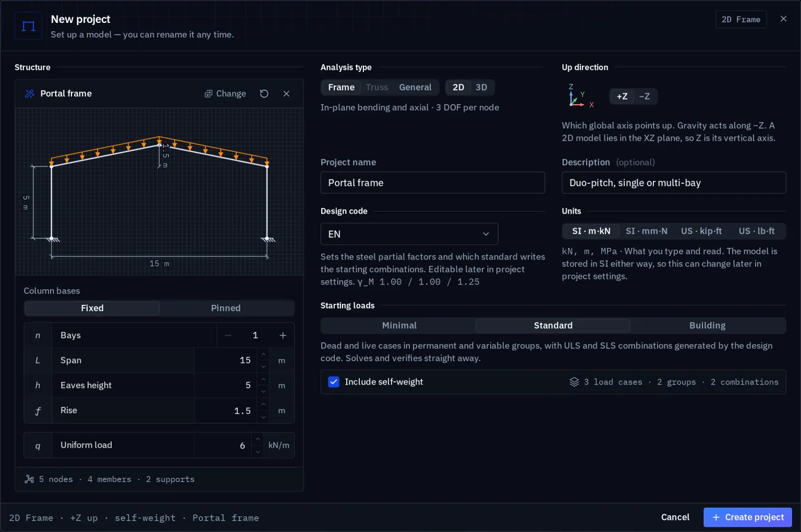Click the Description input field
This screenshot has height=532, width=801.
674,183
